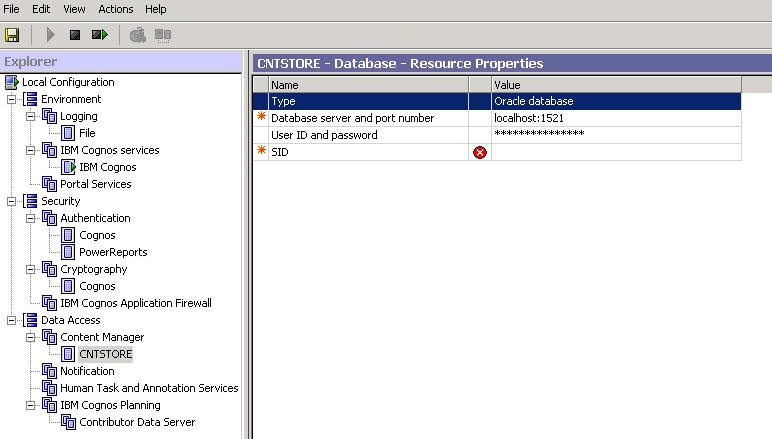Click the Portal Services node icon
Viewport: 772px width, 439px height.
click(x=49, y=184)
